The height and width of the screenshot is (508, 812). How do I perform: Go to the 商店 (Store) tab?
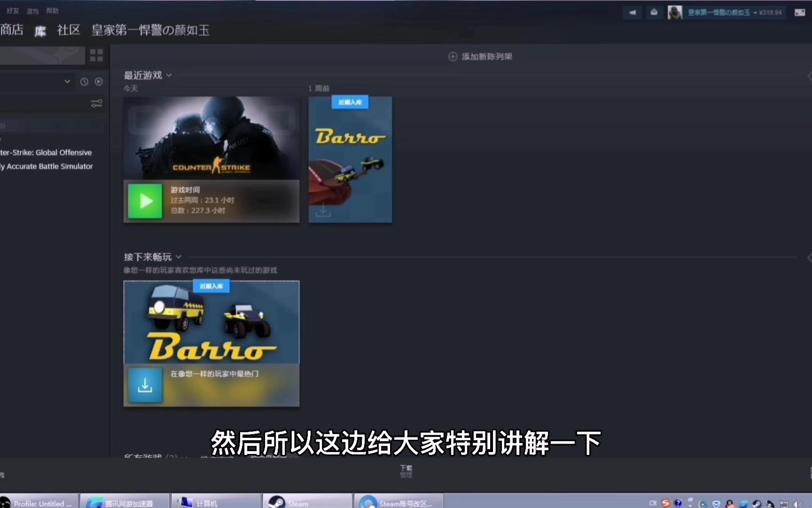tap(12, 30)
